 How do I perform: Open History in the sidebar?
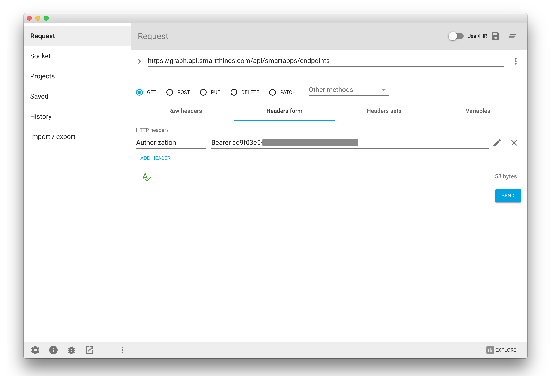(41, 116)
